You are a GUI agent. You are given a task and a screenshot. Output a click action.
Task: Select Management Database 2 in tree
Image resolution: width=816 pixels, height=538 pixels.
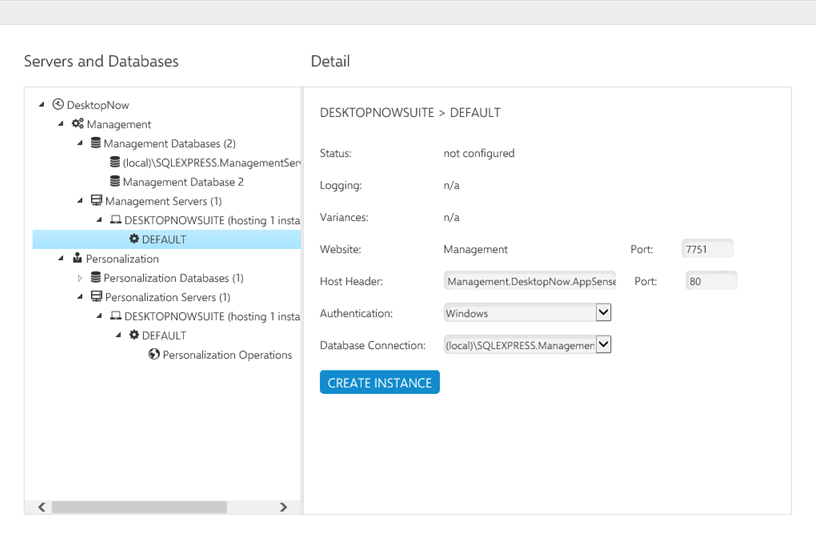coord(182,182)
